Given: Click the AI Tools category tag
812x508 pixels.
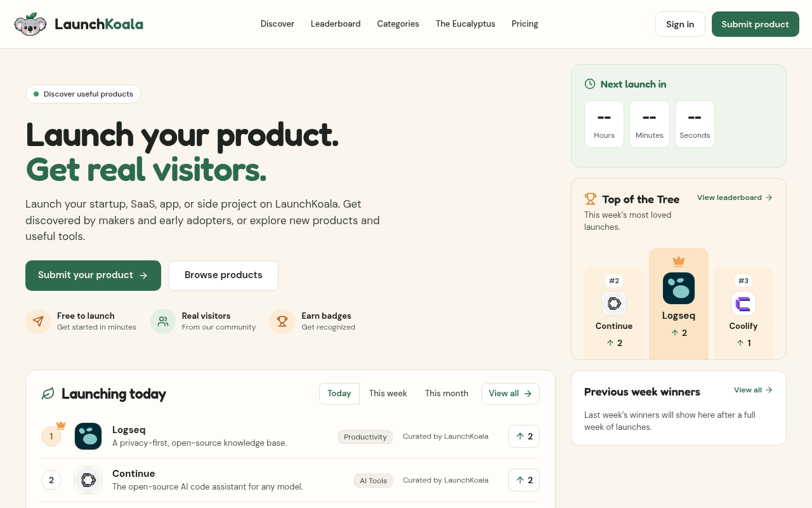Looking at the screenshot, I should (x=373, y=481).
